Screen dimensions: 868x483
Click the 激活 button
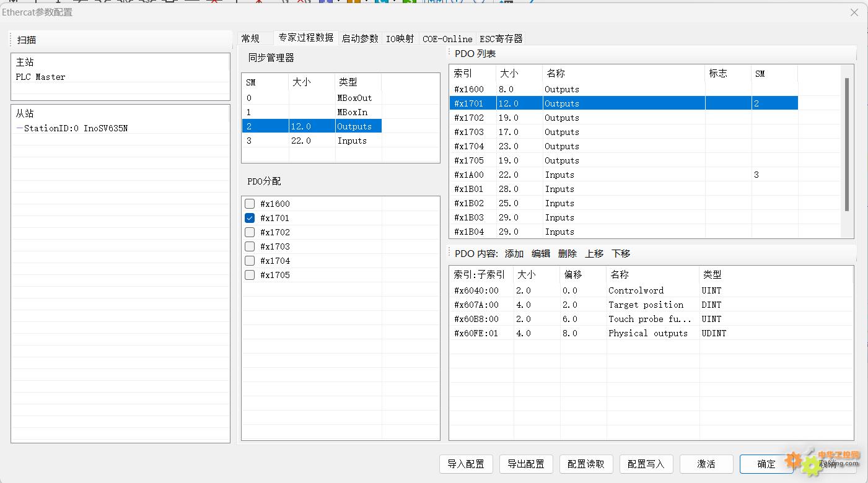click(x=706, y=464)
